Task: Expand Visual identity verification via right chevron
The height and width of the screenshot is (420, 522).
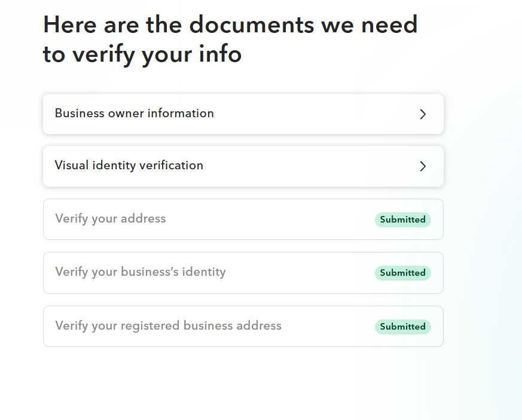Action: (423, 166)
